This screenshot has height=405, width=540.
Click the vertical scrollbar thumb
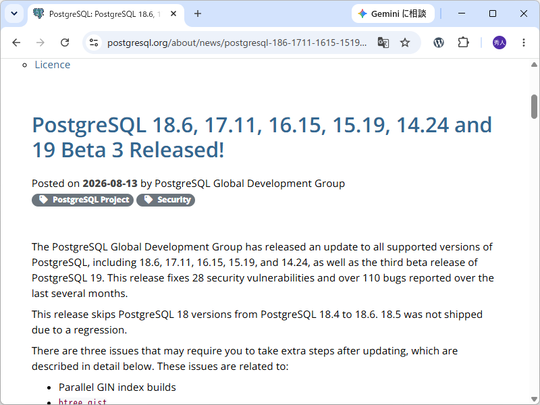[534, 107]
